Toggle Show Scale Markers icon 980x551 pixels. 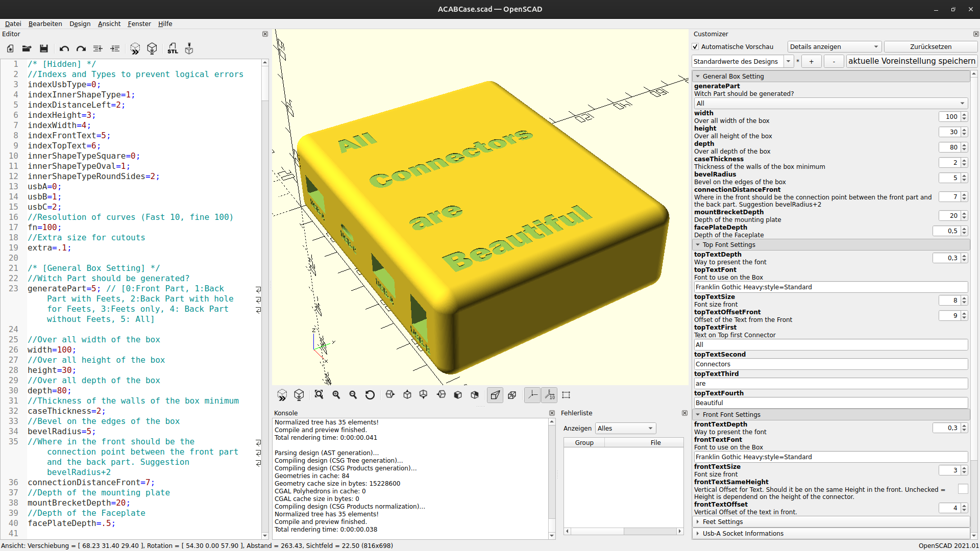[x=550, y=395]
